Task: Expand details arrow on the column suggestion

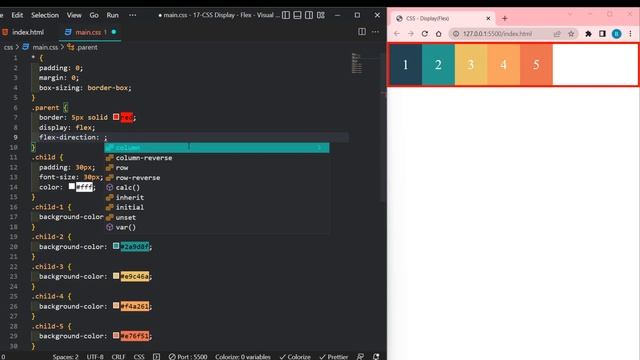Action: (x=320, y=148)
